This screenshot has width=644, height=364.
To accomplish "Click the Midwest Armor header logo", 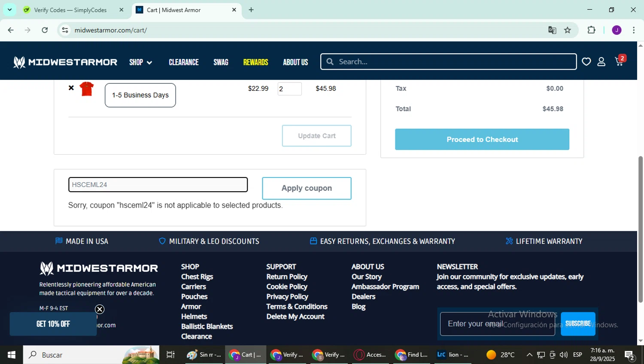I will (65, 62).
